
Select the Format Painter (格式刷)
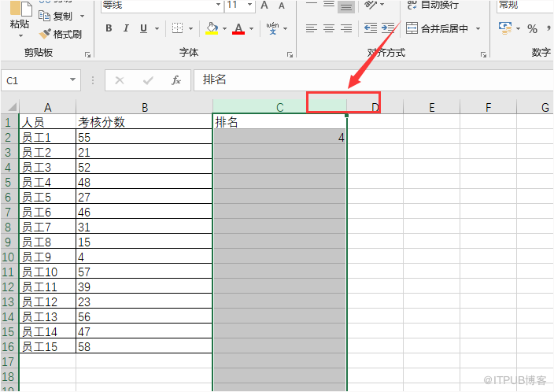(x=61, y=34)
